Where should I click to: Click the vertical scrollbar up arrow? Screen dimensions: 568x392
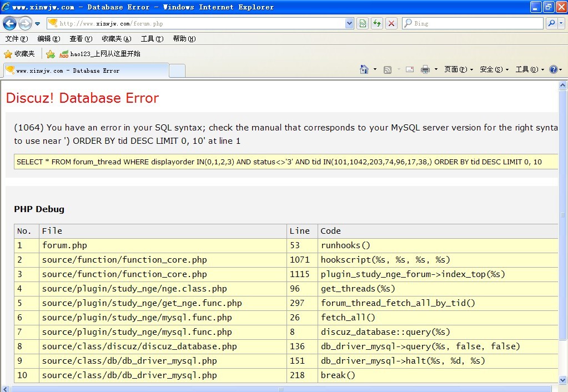tap(562, 85)
